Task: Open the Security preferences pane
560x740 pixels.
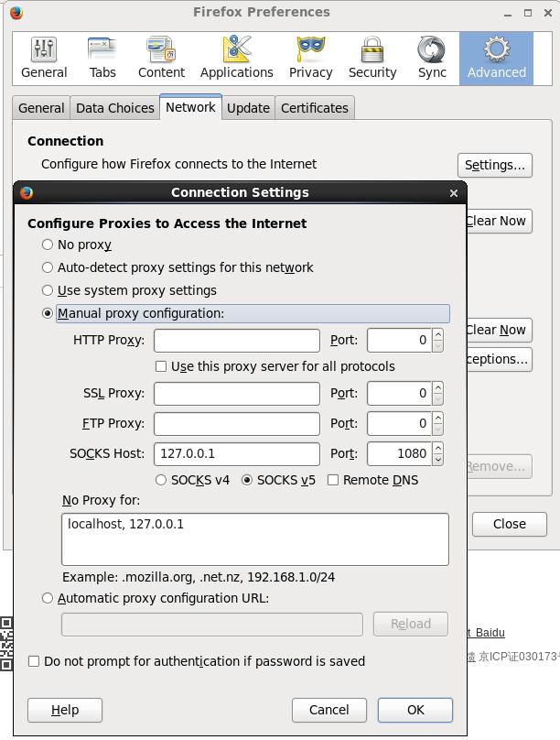Action: (x=372, y=59)
